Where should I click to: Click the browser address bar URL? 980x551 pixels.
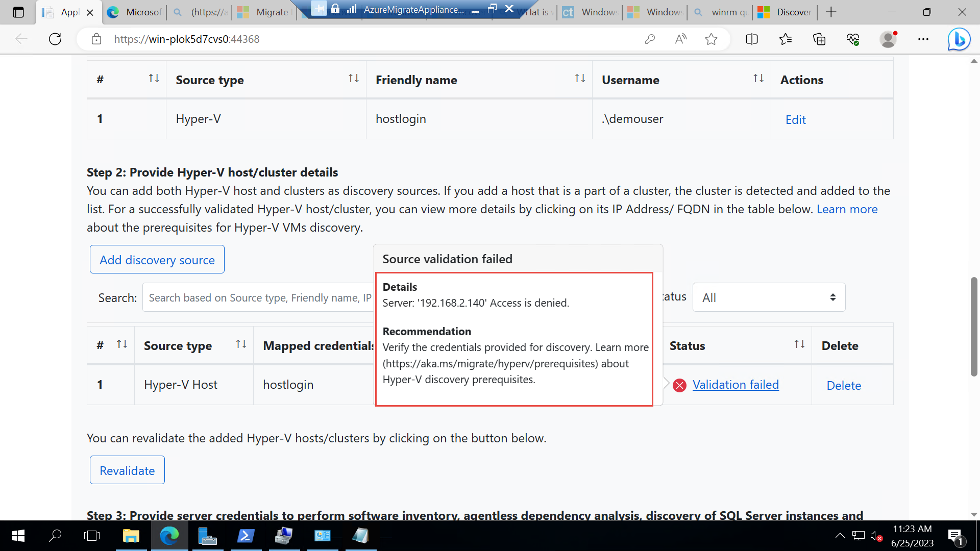click(187, 39)
